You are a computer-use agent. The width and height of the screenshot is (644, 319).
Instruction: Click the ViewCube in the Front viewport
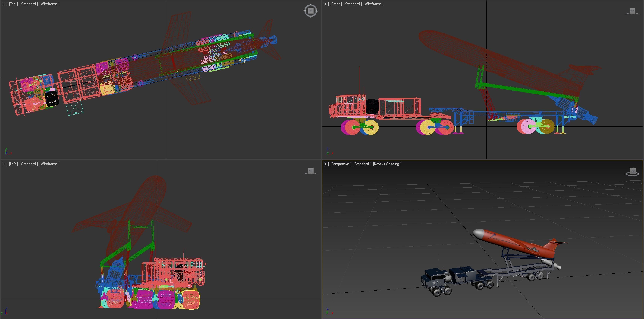632,11
